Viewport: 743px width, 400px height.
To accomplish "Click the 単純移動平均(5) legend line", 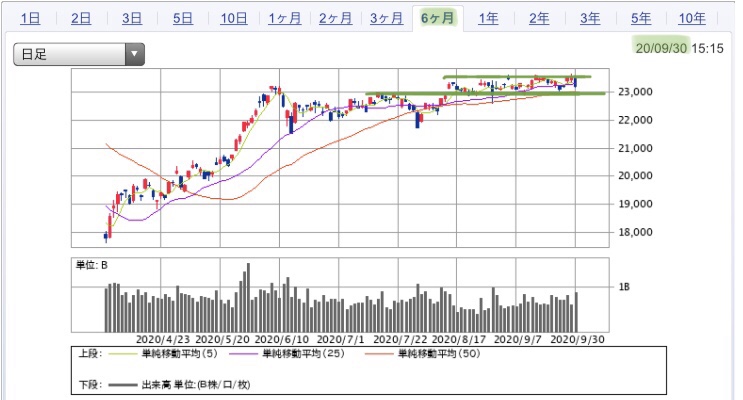I will [x=124, y=354].
